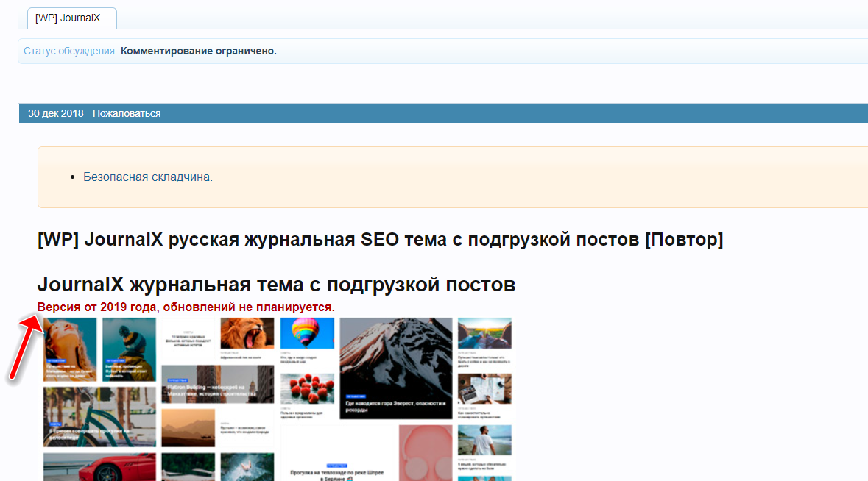Click the hot air balloon thumbnail
The width and height of the screenshot is (868, 481).
coord(307,333)
